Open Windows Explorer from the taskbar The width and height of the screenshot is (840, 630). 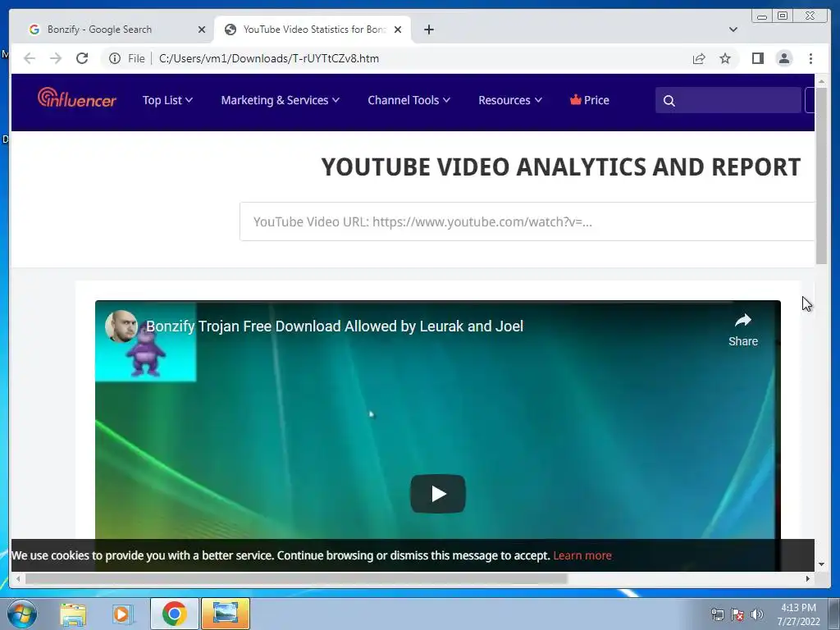[73, 614]
